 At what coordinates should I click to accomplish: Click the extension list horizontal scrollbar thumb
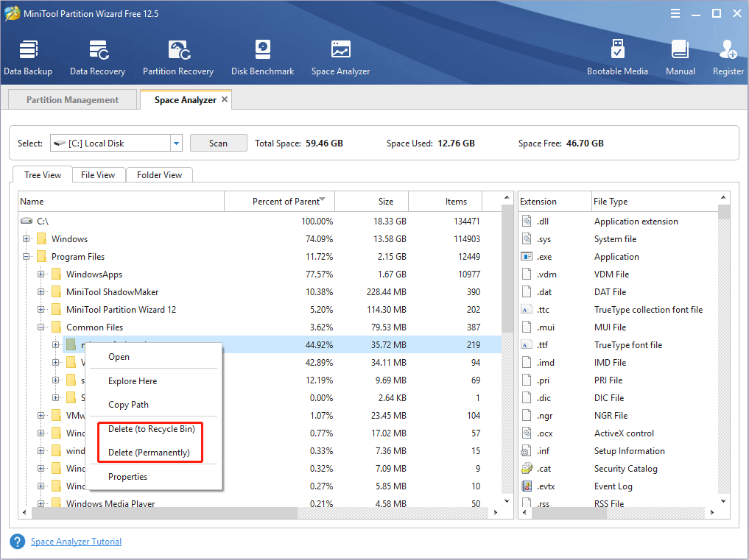point(569,513)
